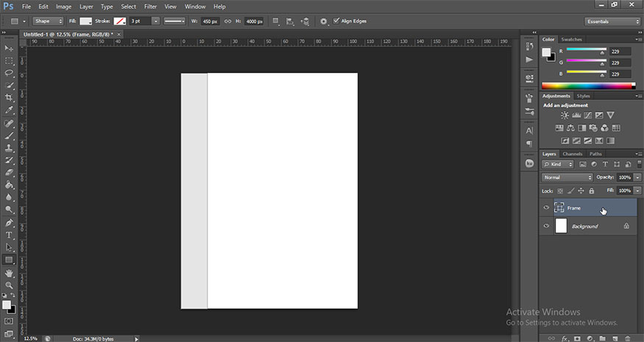The height and width of the screenshot is (342, 644).
Task: Select the Move tool
Action: tap(9, 49)
